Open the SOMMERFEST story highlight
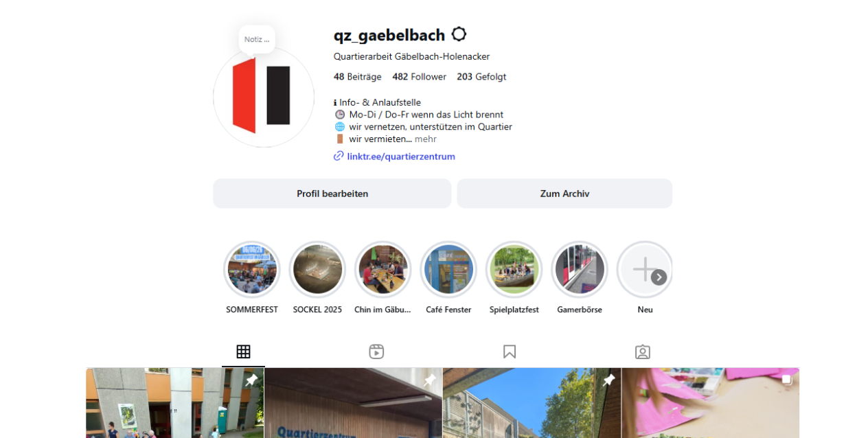 coord(252,269)
